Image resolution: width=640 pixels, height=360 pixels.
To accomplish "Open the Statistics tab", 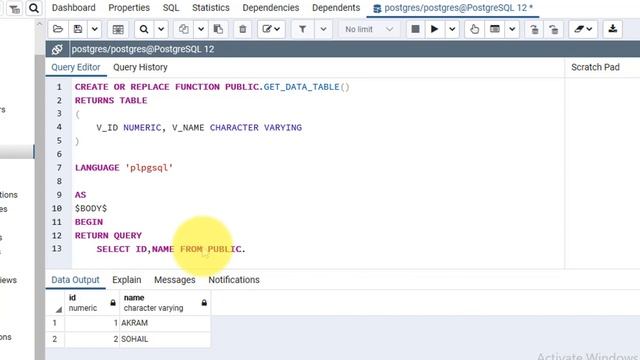I will [x=211, y=8].
